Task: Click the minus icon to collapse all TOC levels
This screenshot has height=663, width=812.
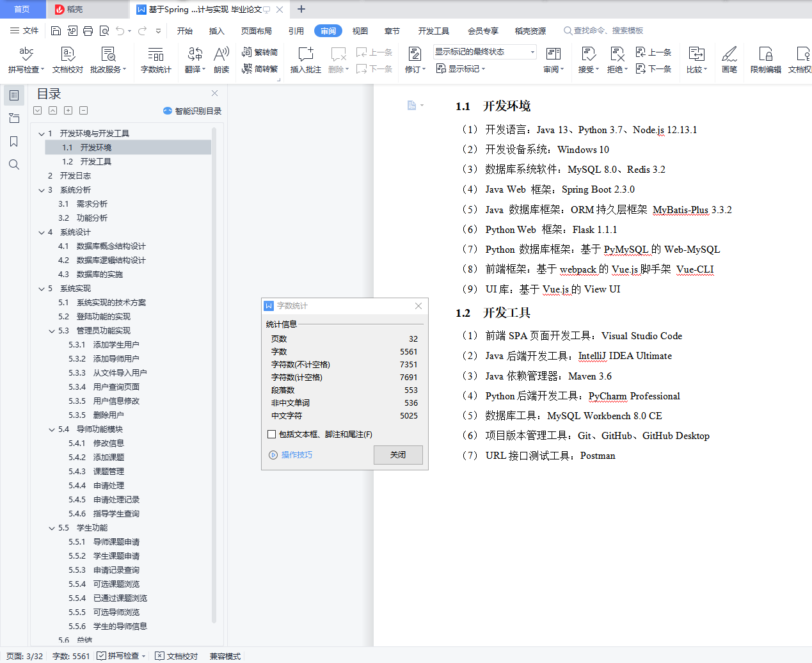Action: pyautogui.click(x=83, y=110)
